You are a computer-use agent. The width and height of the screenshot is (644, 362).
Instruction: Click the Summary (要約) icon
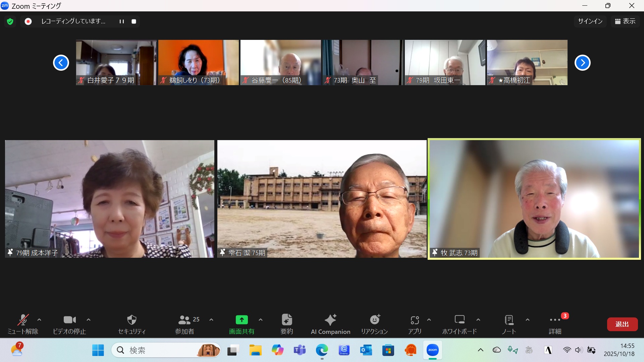coord(287,320)
